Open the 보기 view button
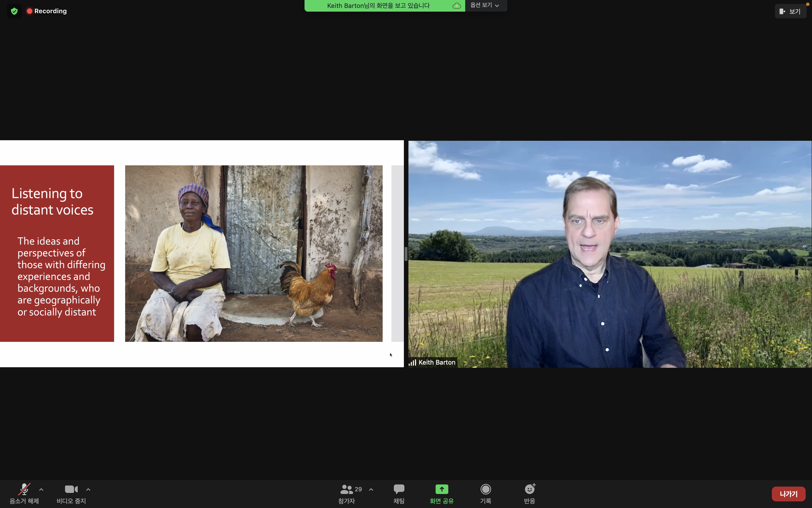Image resolution: width=812 pixels, height=508 pixels. [x=790, y=11]
